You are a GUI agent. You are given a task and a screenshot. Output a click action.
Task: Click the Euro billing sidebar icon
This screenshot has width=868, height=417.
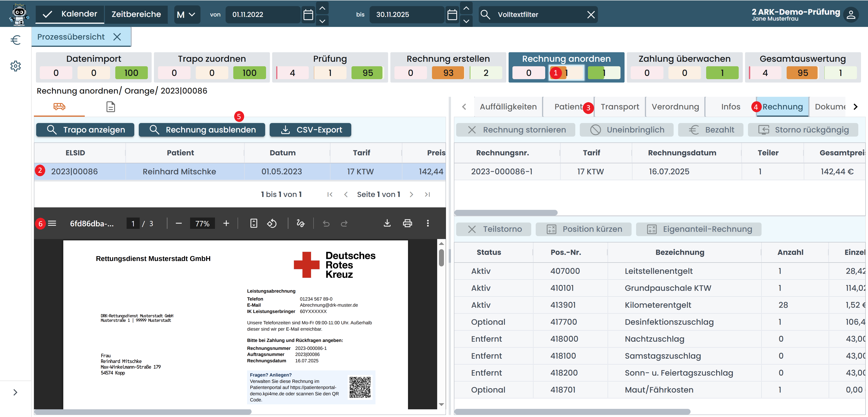point(16,40)
